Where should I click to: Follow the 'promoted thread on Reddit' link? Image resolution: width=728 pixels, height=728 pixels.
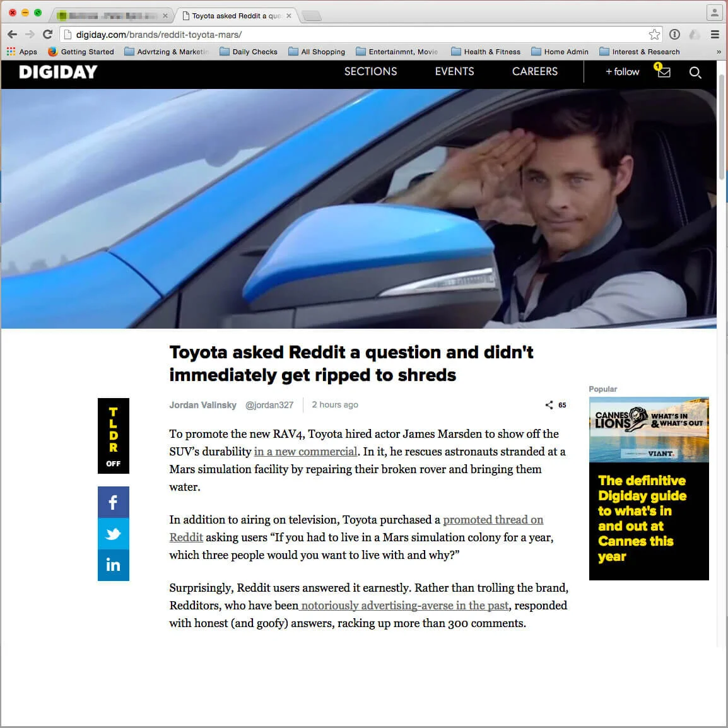point(356,529)
